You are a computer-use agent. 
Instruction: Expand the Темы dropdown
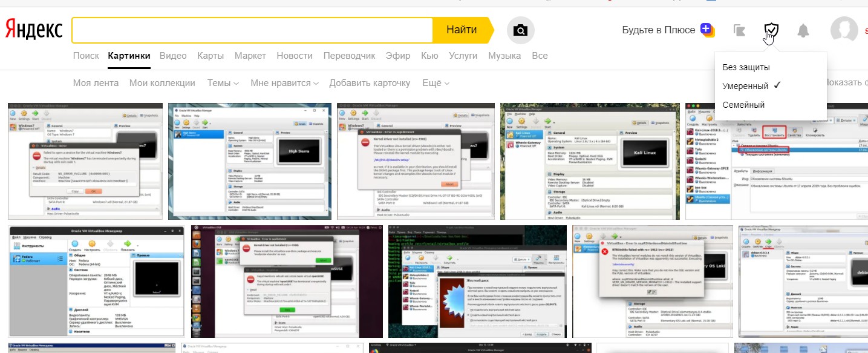tap(223, 83)
